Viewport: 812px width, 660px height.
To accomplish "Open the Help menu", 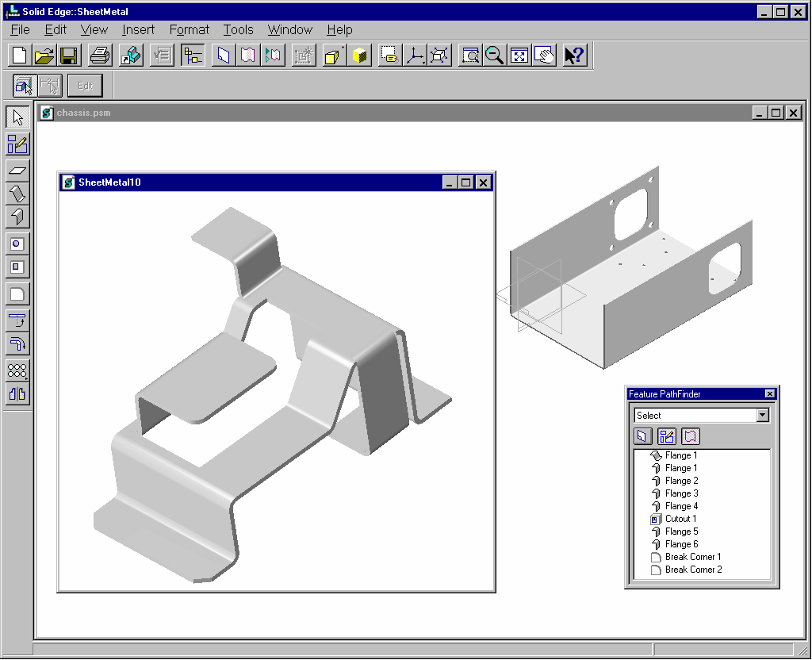I will (x=339, y=29).
